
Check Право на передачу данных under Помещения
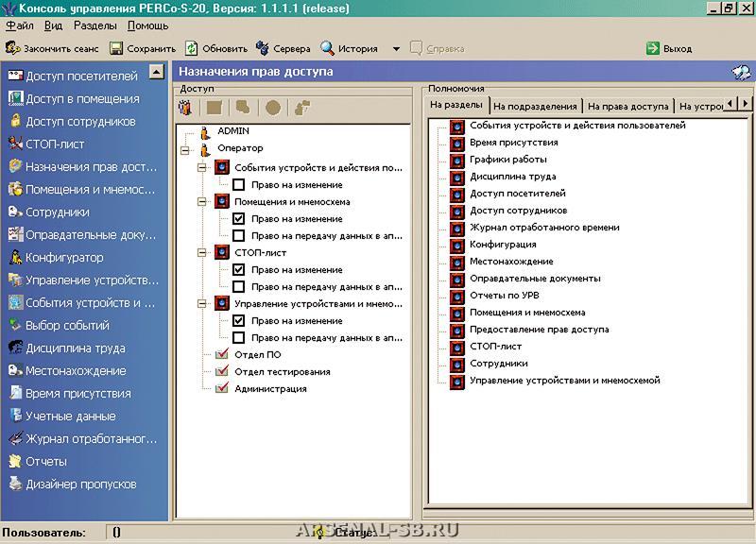coord(239,235)
